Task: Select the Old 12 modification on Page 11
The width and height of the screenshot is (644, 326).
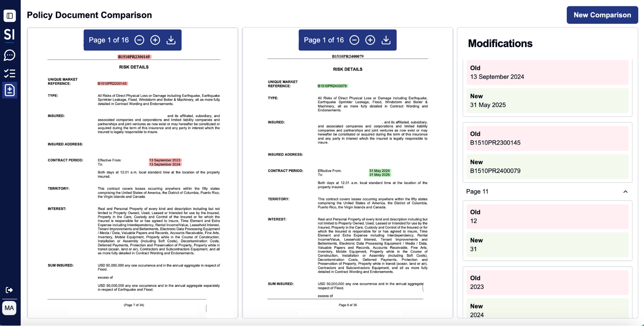Action: tap(547, 217)
